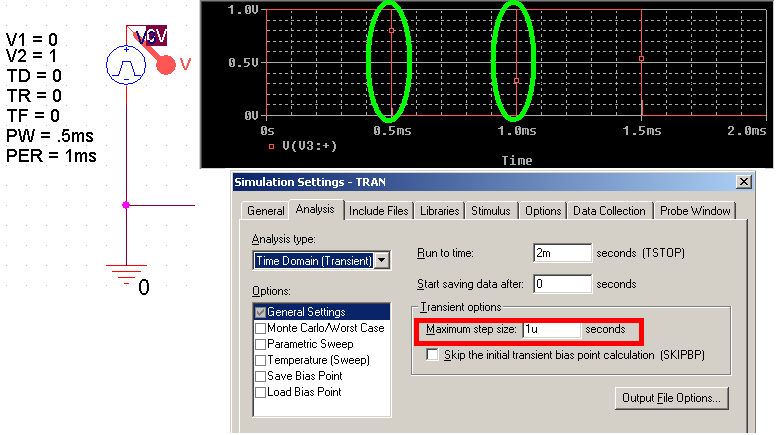Toggle the Parametric Sweep checkbox
The height and width of the screenshot is (435, 778).
tap(261, 344)
